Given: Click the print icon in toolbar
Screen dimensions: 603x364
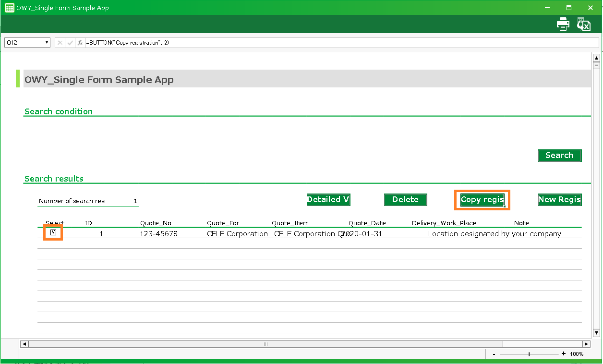Looking at the screenshot, I should pos(563,24).
